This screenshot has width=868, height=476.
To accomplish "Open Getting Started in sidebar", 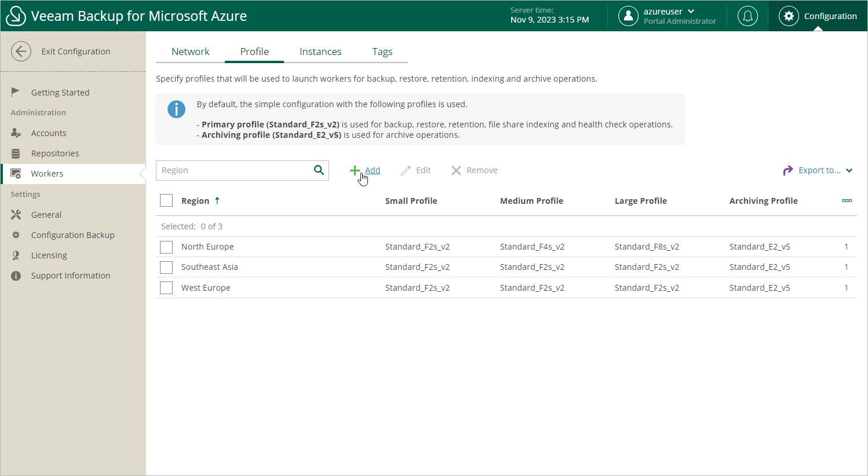I will pyautogui.click(x=60, y=93).
